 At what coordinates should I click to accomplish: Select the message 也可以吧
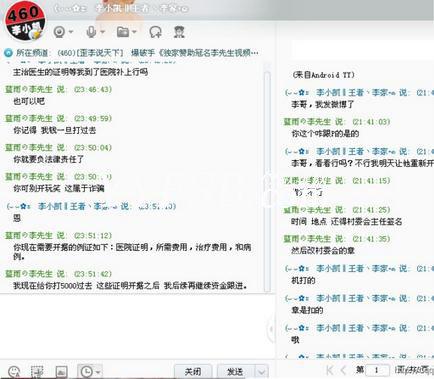[x=29, y=101]
